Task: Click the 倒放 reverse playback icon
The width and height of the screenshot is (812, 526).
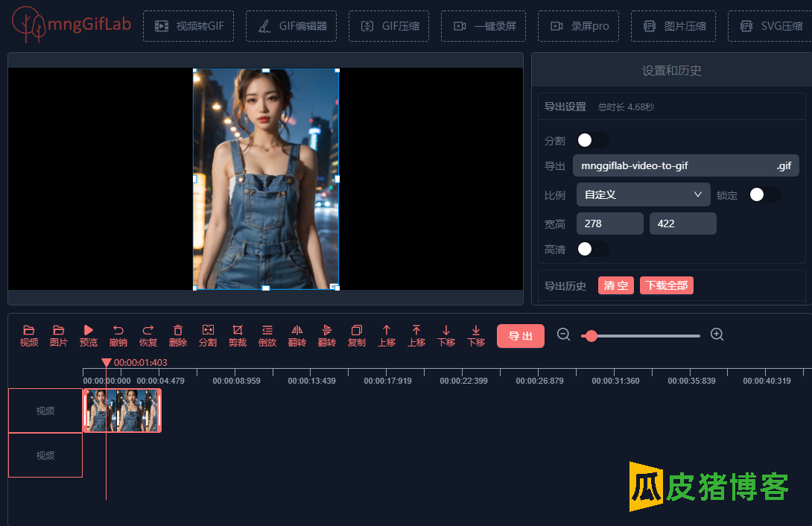Action: [267, 330]
